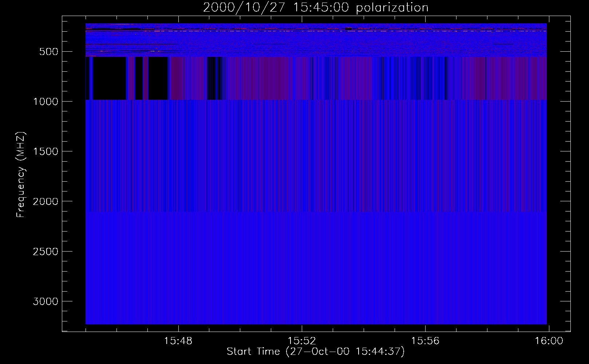Click the 2500 frequency tick label
This screenshot has width=589, height=364.
(46, 252)
